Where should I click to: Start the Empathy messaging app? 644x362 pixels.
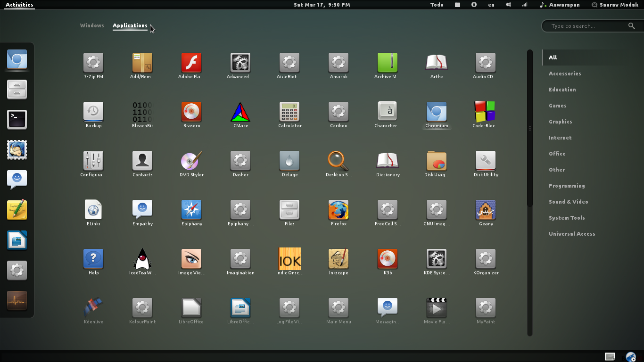click(142, 209)
